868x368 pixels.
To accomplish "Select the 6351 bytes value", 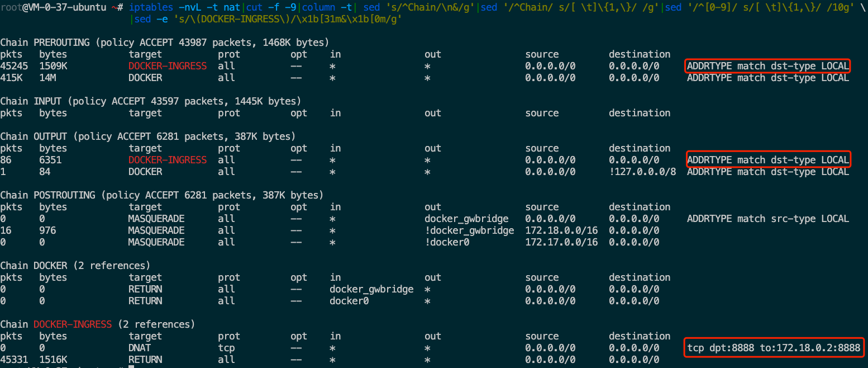I will pyautogui.click(x=50, y=160).
